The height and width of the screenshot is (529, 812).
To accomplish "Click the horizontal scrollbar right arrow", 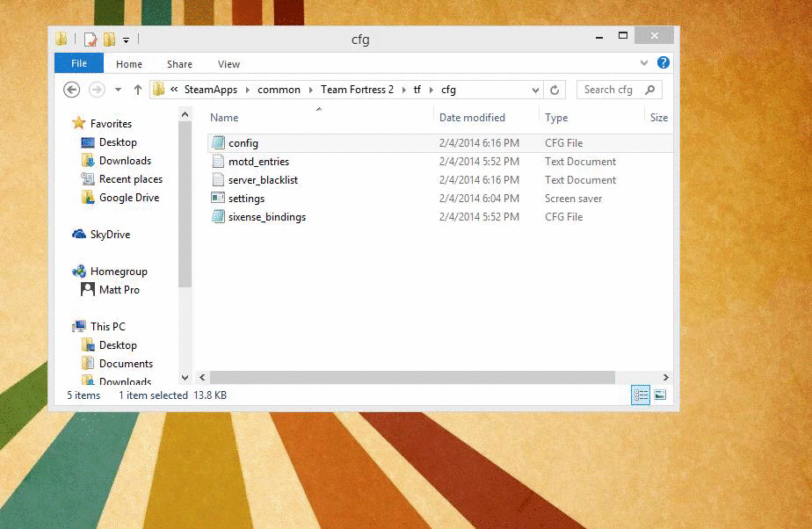I will coord(665,377).
